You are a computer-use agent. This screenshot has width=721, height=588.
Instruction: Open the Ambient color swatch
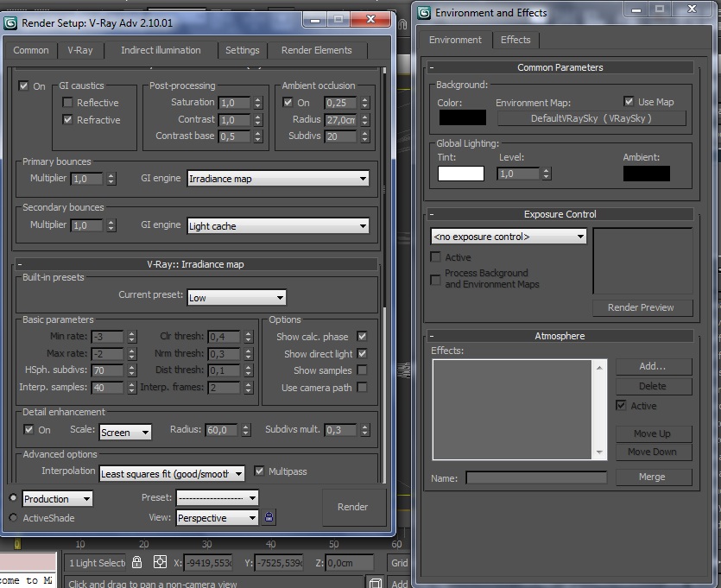point(647,174)
